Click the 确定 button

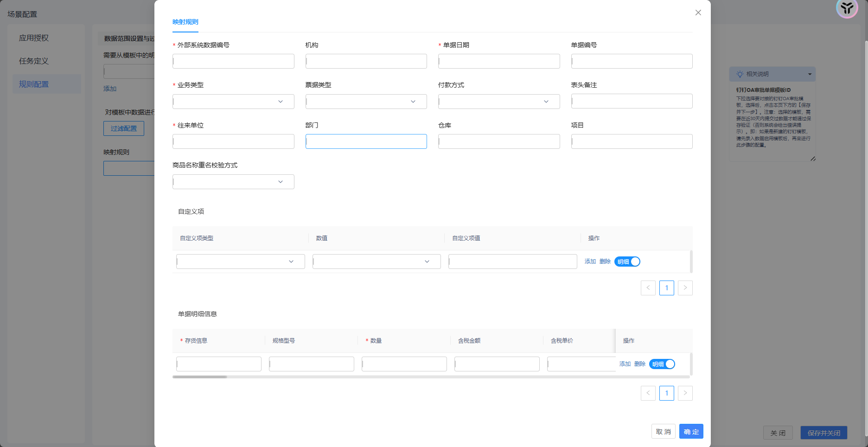point(691,431)
